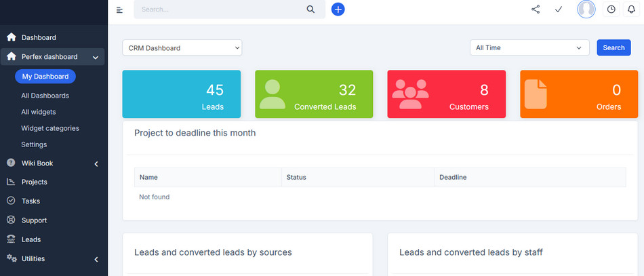This screenshot has width=644, height=276.
Task: Click the blue Search button
Action: [x=613, y=47]
